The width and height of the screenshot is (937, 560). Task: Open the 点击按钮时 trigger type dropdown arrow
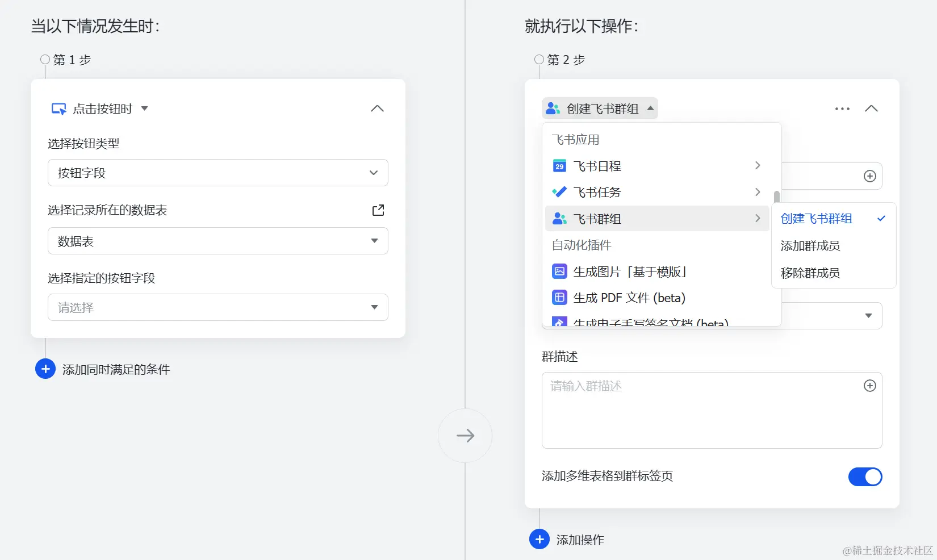coord(144,108)
